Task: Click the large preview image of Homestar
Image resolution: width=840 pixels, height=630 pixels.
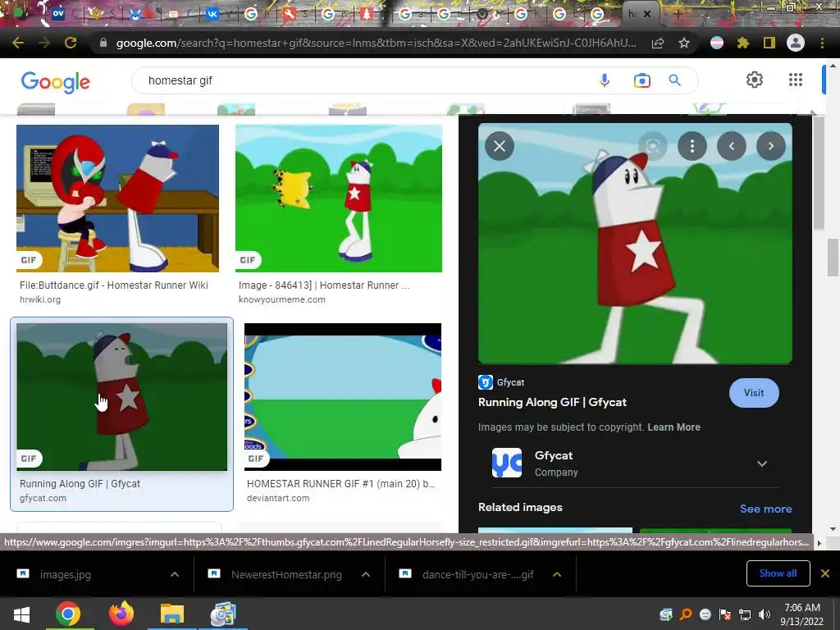Action: pos(635,244)
